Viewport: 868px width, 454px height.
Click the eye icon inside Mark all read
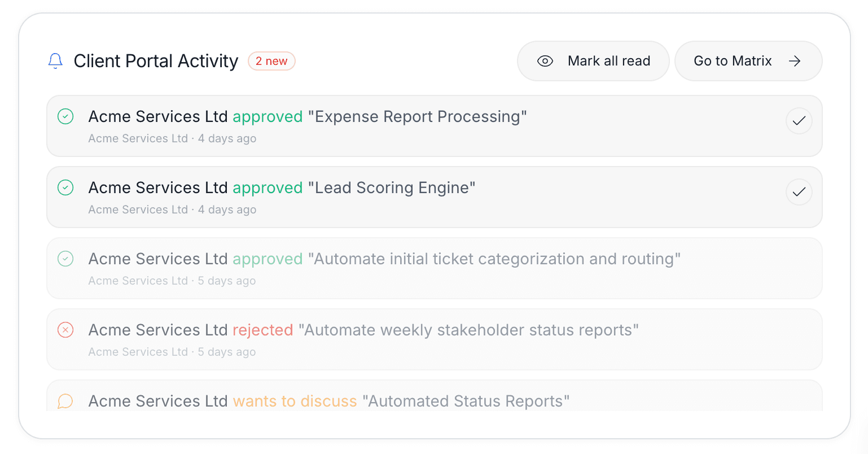click(x=545, y=60)
